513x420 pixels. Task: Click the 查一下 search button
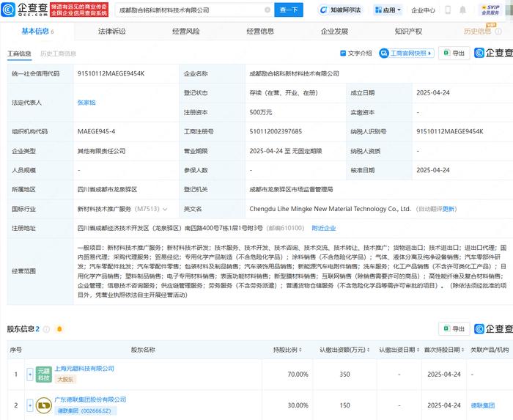pyautogui.click(x=289, y=10)
